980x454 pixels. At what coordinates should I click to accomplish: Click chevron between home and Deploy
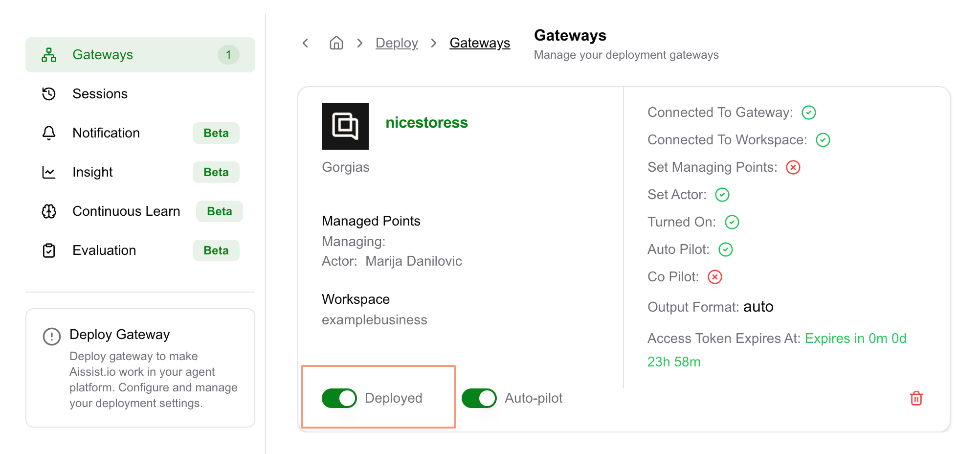(x=360, y=43)
